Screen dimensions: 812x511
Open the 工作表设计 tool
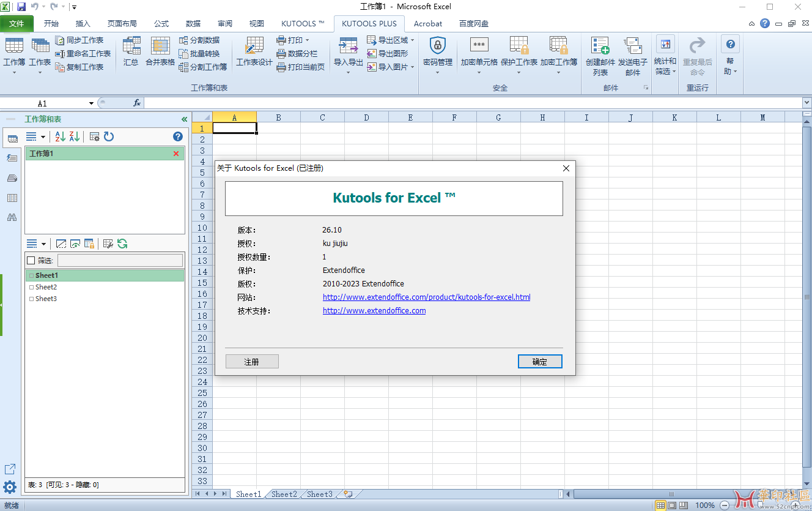[x=254, y=52]
